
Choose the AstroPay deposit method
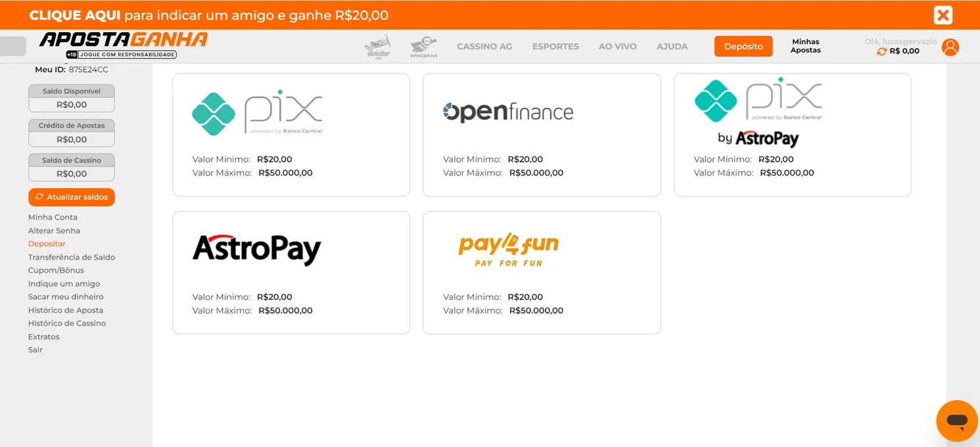(x=291, y=272)
